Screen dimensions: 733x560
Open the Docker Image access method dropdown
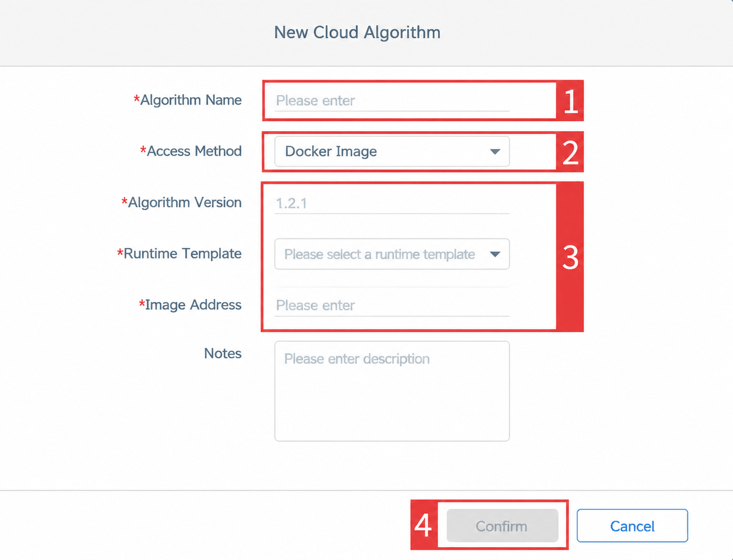click(392, 152)
